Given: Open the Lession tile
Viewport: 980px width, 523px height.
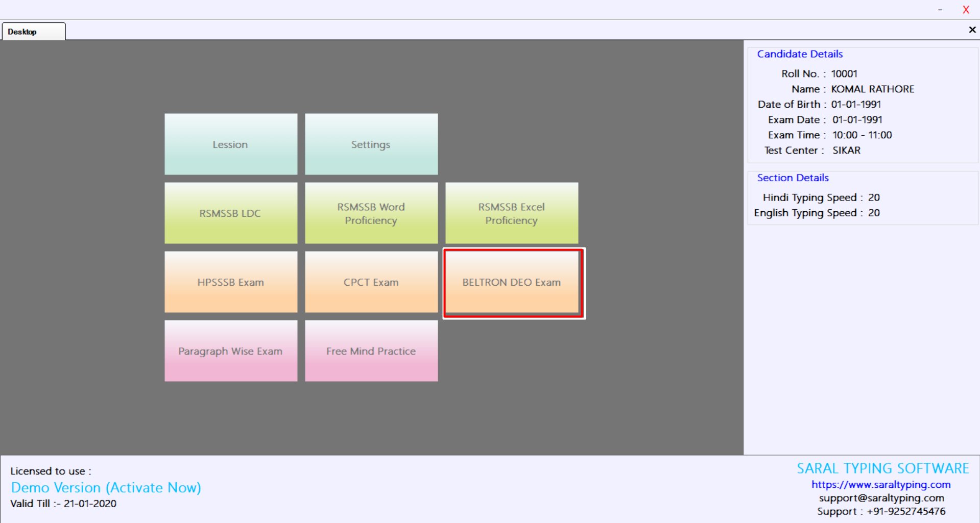Looking at the screenshot, I should [x=230, y=144].
